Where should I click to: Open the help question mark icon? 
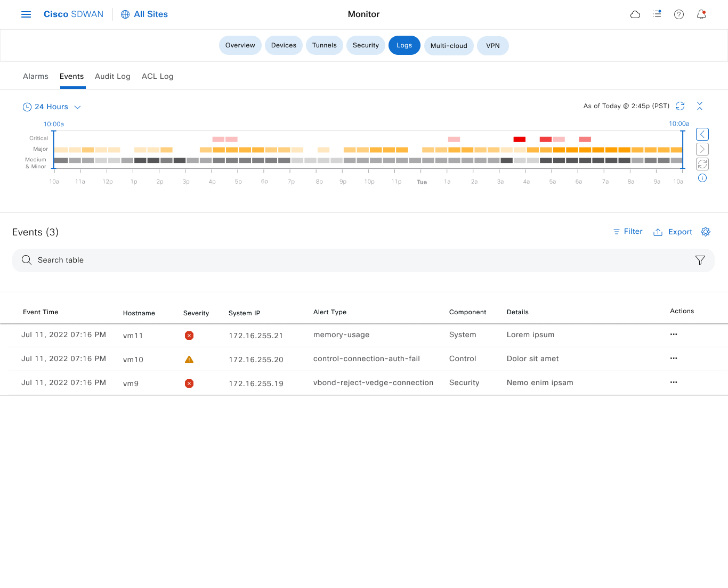[x=679, y=14]
